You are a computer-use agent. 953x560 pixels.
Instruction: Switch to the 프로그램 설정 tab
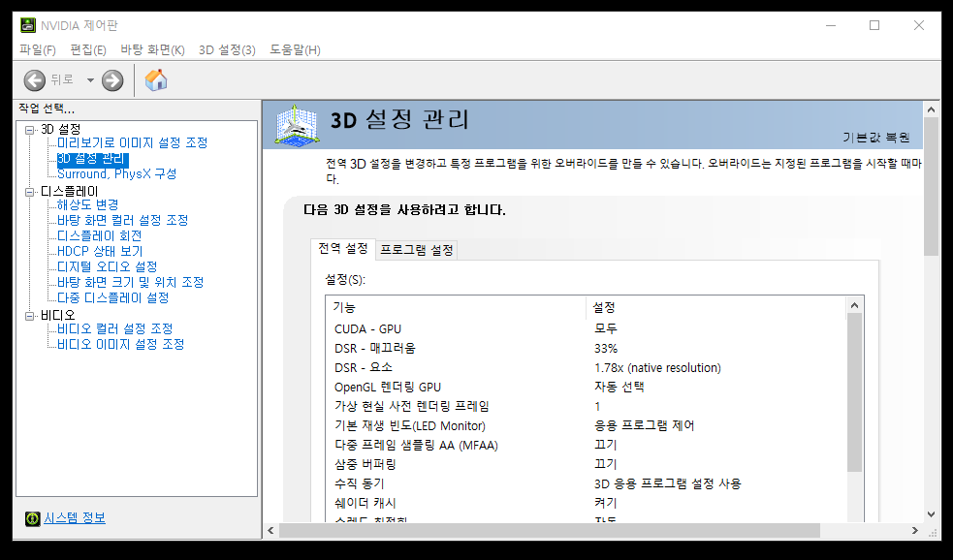[417, 250]
